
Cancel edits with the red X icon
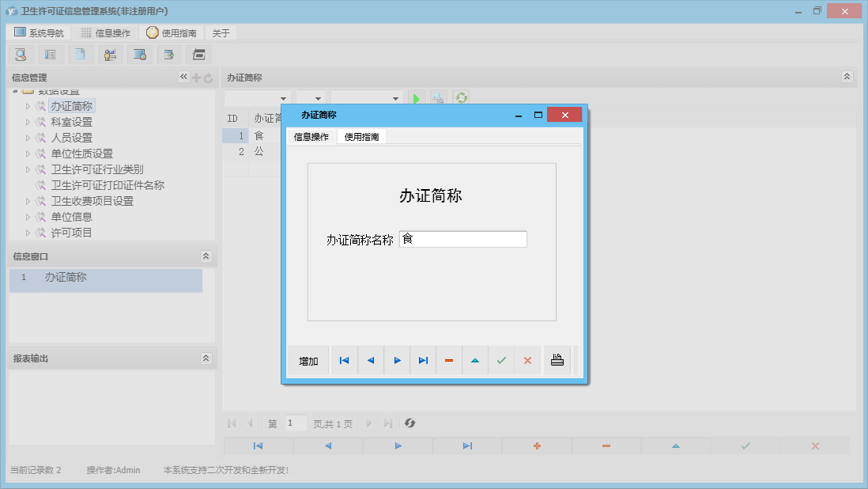[x=527, y=360]
